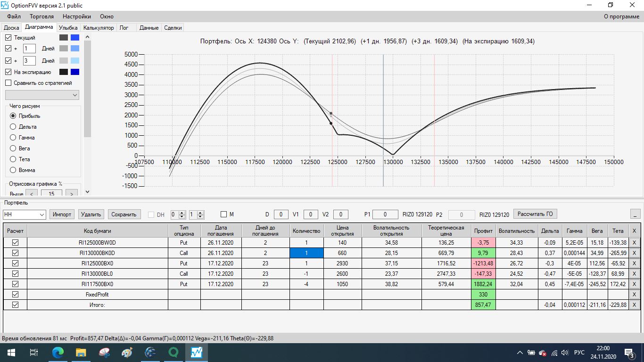Open the Торговля menu
The width and height of the screenshot is (644, 362).
[x=41, y=16]
